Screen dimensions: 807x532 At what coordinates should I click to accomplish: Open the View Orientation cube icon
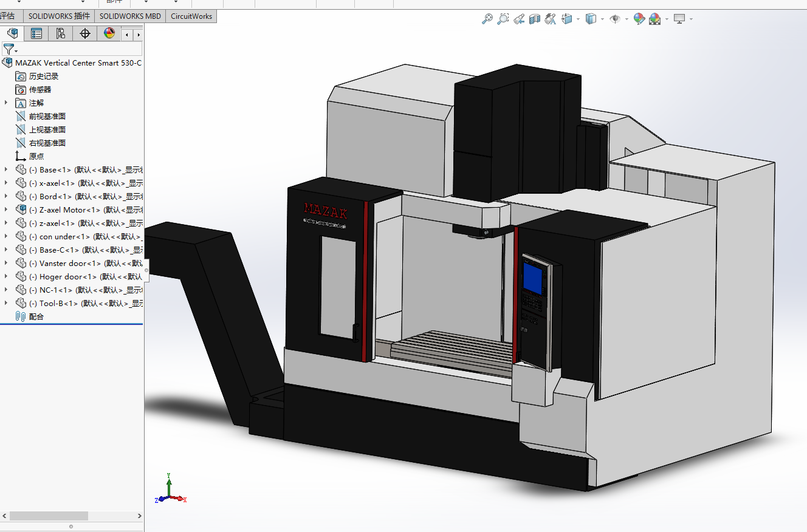point(566,19)
